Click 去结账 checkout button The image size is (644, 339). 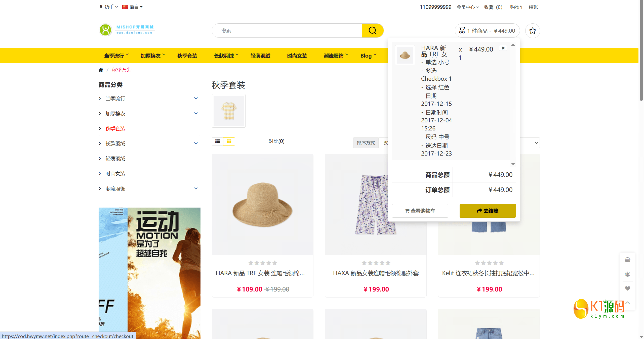488,211
